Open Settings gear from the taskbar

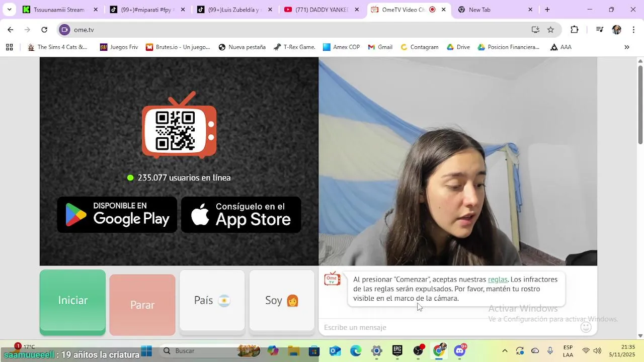pyautogui.click(x=376, y=351)
